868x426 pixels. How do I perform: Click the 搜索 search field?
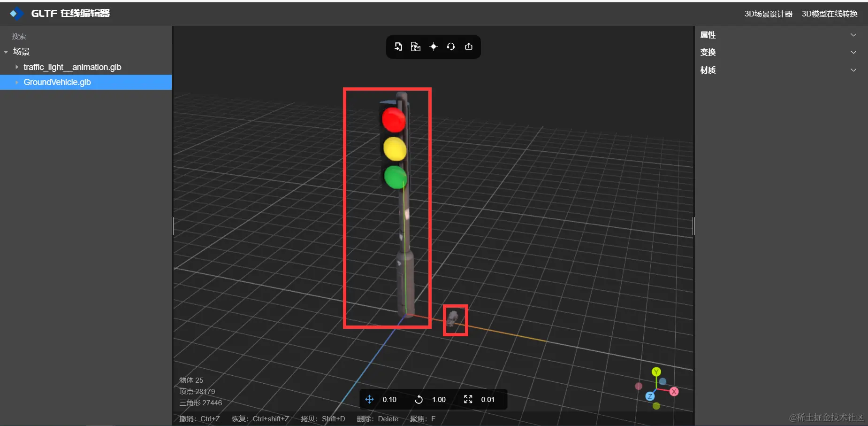tap(86, 36)
